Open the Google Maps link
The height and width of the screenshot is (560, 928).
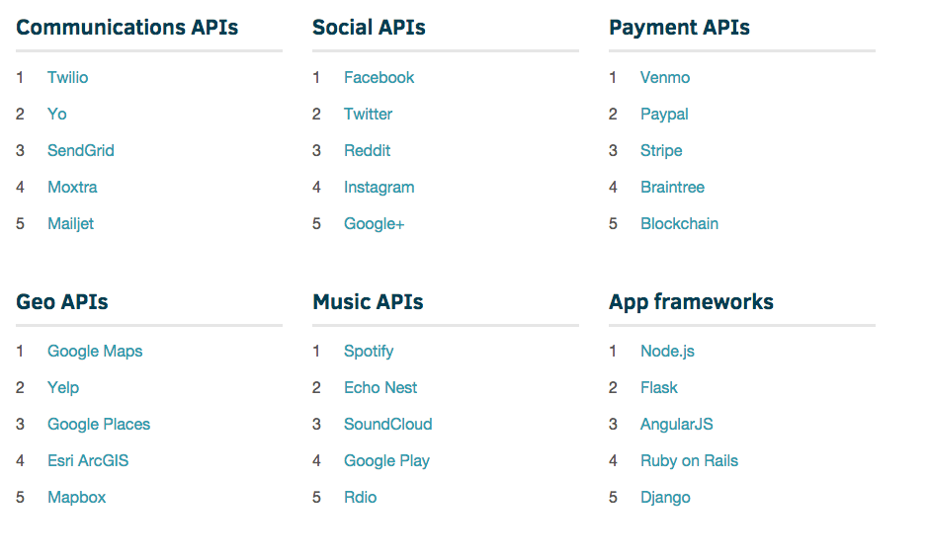coord(95,351)
